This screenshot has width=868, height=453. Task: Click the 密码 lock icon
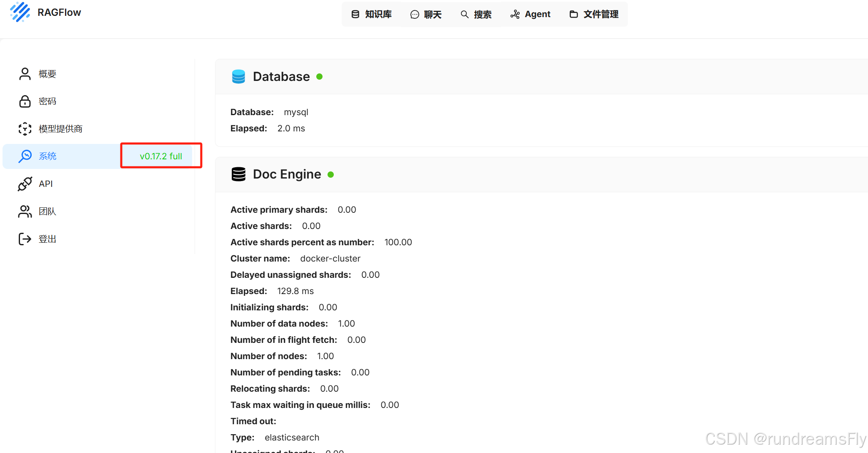point(25,101)
